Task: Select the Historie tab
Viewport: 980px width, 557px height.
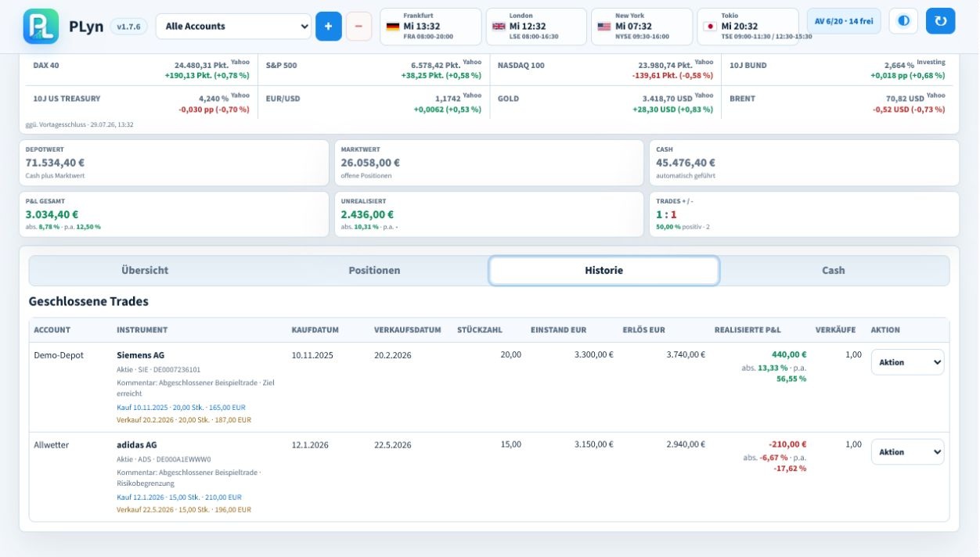Action: click(x=604, y=271)
